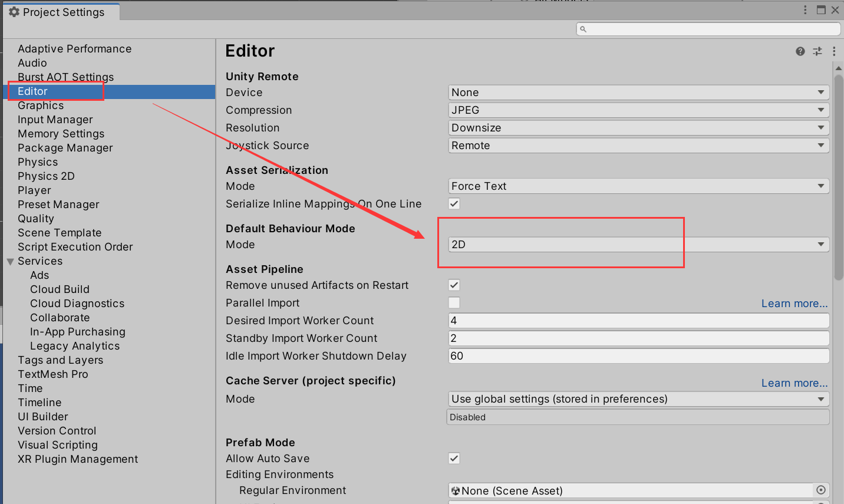Toggle Serialize Inline Mappings On One Line

point(454,204)
